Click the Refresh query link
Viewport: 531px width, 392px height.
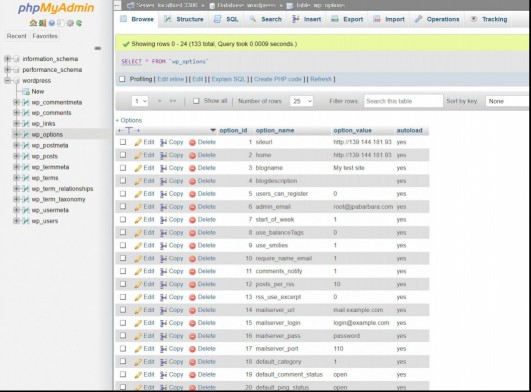321,79
